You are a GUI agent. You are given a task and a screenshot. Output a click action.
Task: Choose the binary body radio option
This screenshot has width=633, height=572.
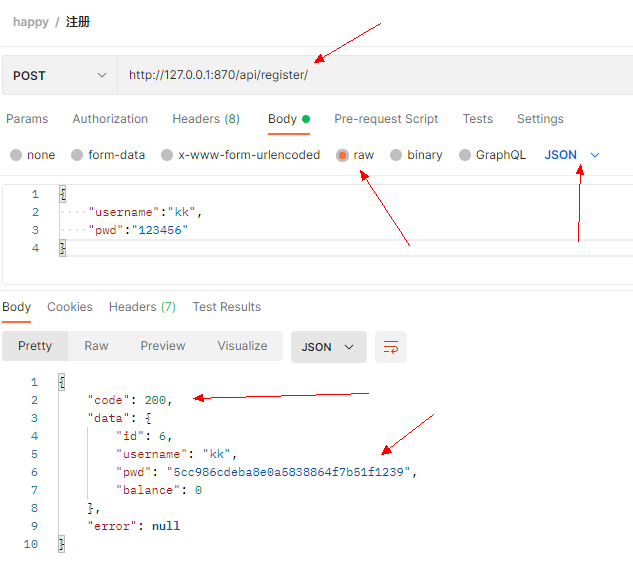396,155
